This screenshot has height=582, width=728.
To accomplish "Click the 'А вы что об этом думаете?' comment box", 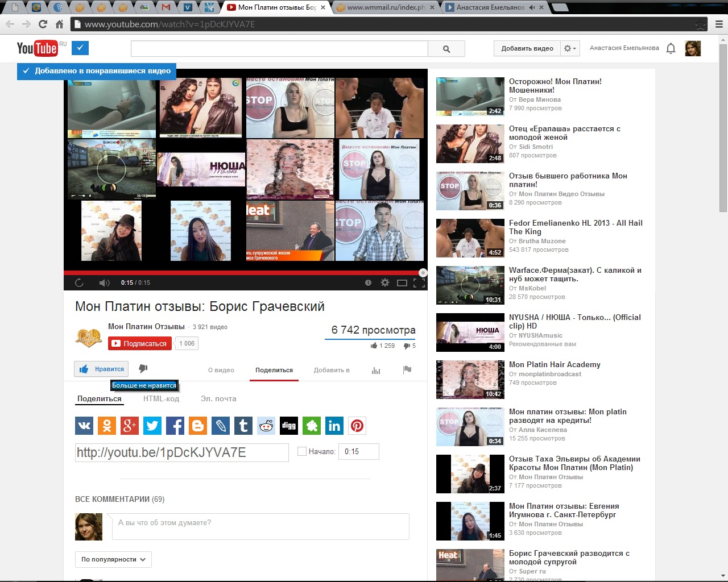I will click(260, 526).
